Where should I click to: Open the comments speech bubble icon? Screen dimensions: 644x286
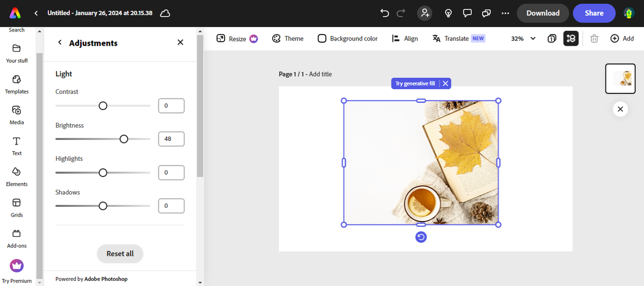468,13
